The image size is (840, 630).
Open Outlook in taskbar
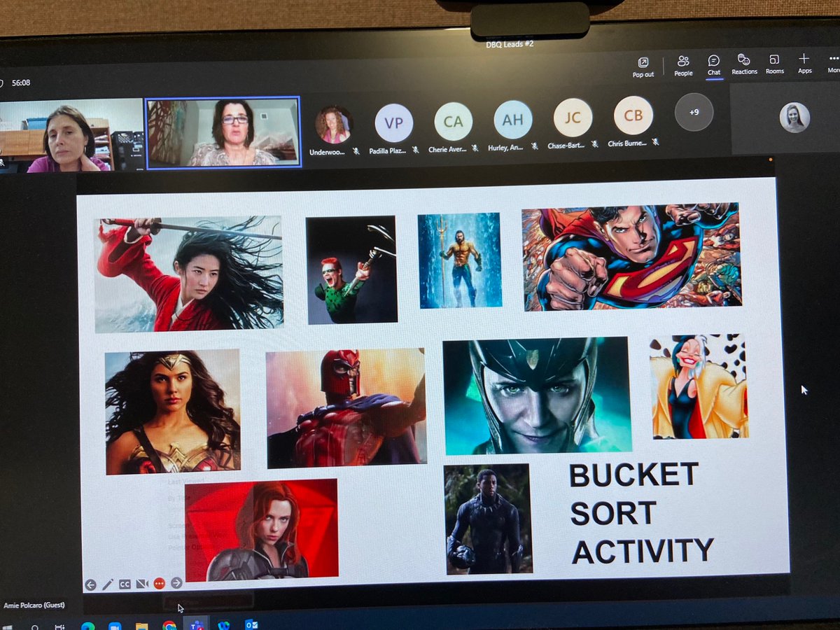[251, 624]
